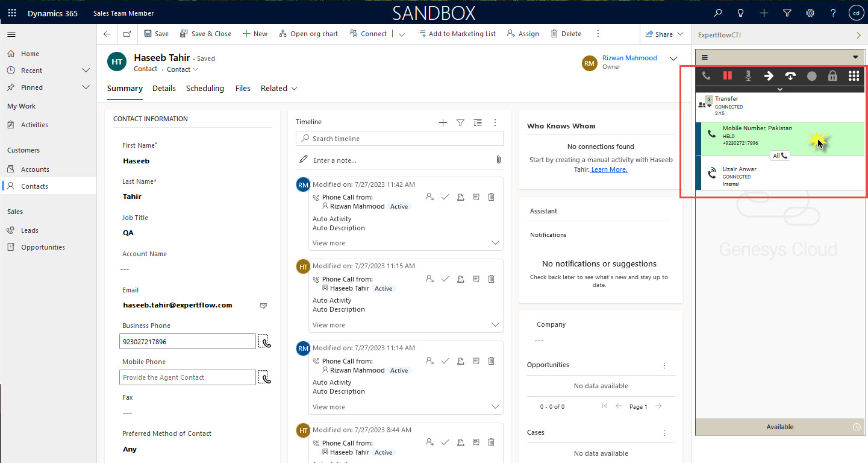Toggle the secure pause lock icon
Image resolution: width=868 pixels, height=463 pixels.
[832, 76]
